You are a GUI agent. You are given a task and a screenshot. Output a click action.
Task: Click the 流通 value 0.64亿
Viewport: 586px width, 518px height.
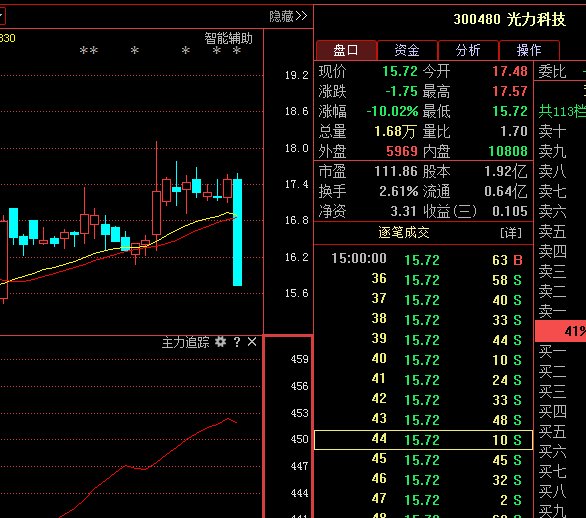(x=506, y=191)
